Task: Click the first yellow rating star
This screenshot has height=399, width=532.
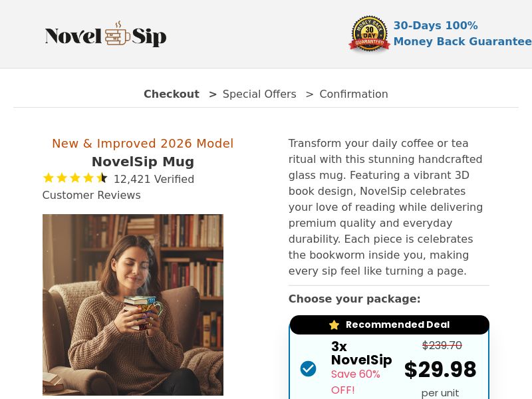Action: click(x=48, y=178)
